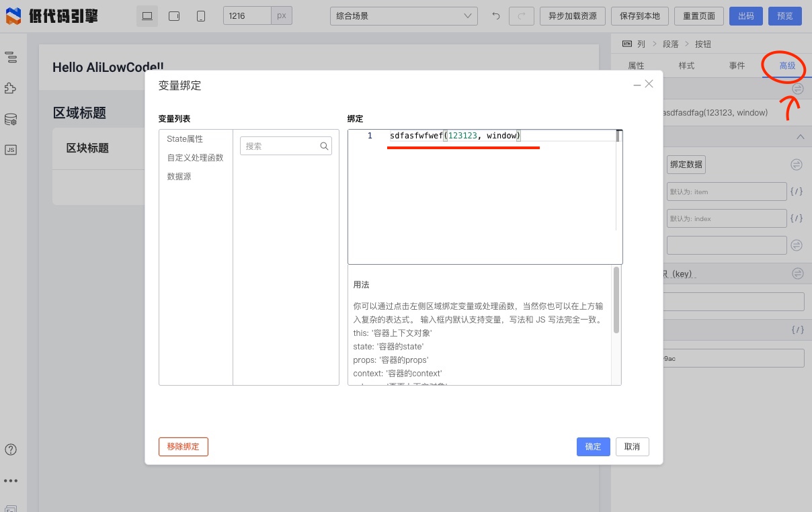Select State属性 in variable list
Image resolution: width=812 pixels, height=512 pixels.
[x=185, y=139]
